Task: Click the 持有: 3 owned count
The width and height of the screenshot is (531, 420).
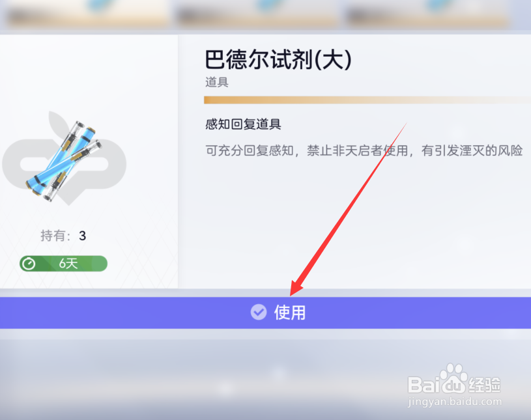Action: point(63,236)
